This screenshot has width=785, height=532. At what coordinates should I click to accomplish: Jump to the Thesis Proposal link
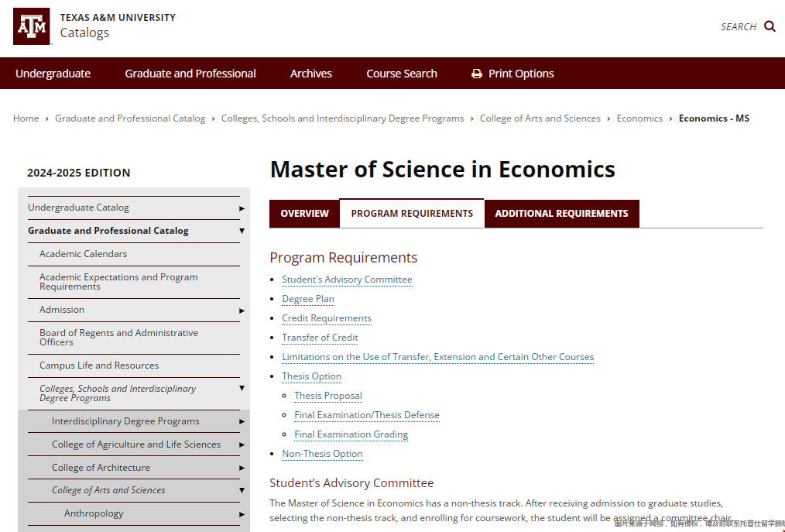[328, 396]
